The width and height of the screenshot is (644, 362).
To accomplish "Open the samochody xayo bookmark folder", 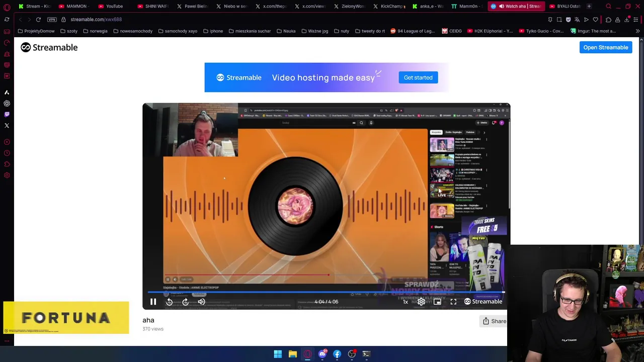I will [178, 31].
